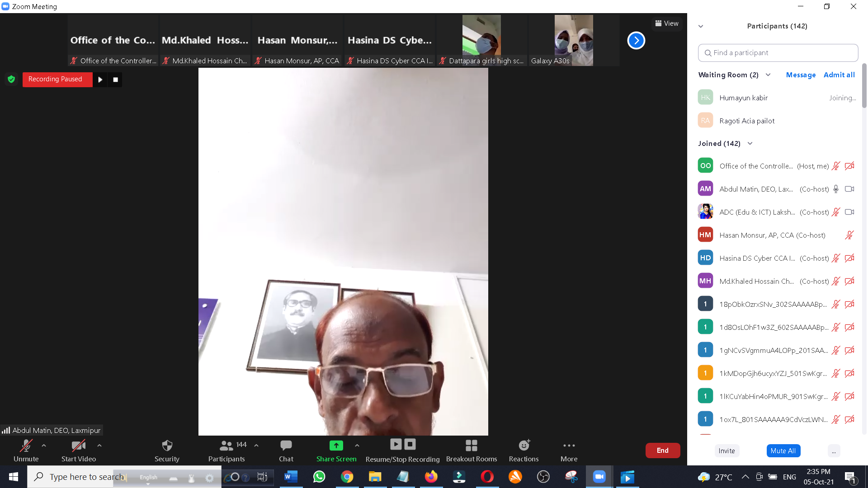Open the Reactions smiley menu
This screenshot has width=868, height=488.
(x=524, y=446)
